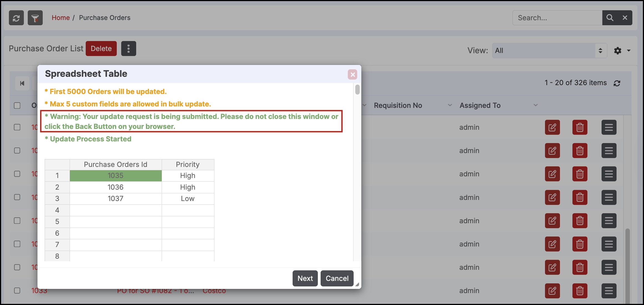
Task: Go to Home breadcrumb link
Action: 60,18
